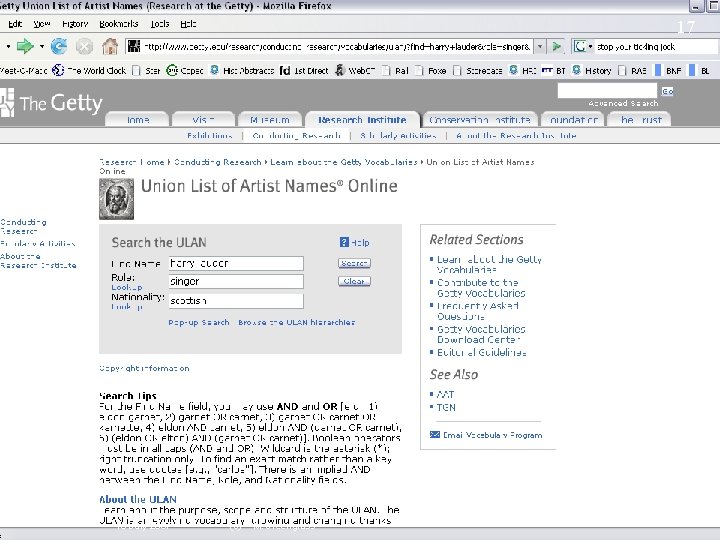
Task: Open the BT bookmark
Action: pyautogui.click(x=553, y=71)
